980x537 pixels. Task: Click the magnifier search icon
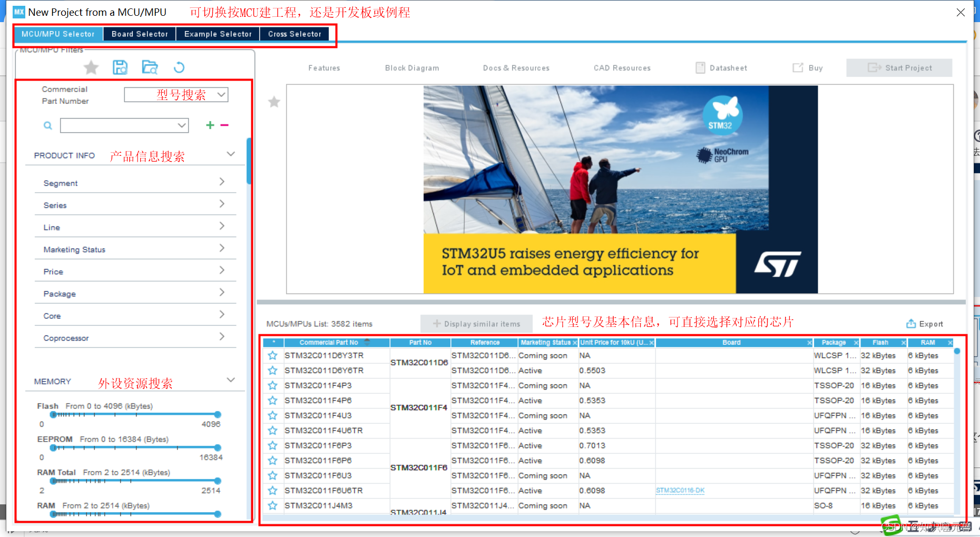click(48, 125)
